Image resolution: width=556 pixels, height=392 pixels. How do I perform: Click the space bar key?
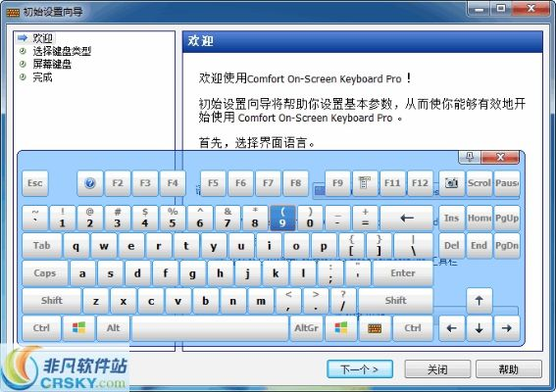click(x=210, y=328)
